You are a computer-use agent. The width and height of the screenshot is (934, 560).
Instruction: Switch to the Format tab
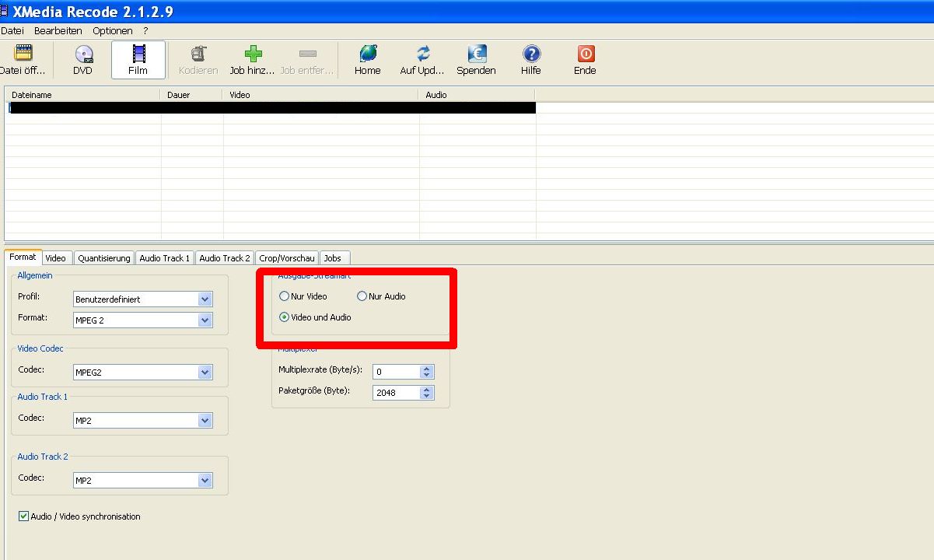click(x=23, y=257)
